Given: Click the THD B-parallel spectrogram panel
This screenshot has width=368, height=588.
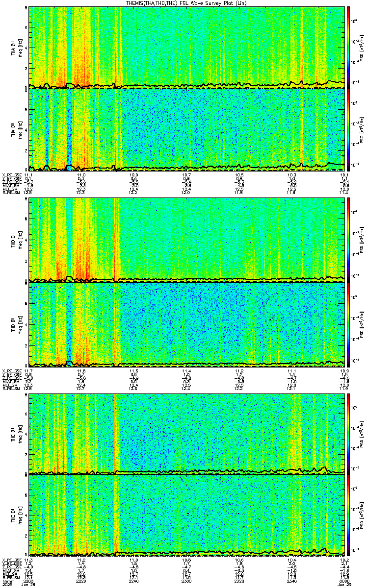Looking at the screenshot, I should 187,324.
